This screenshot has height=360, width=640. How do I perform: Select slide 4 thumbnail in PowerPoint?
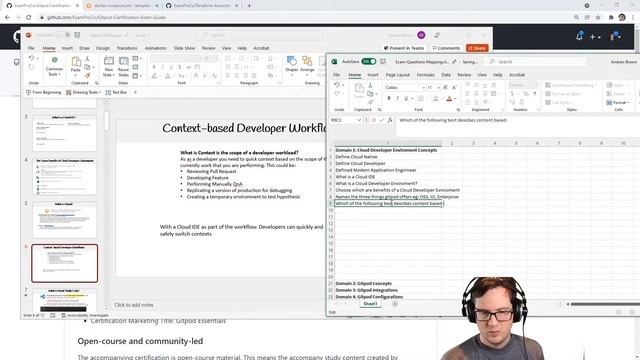[x=64, y=176]
